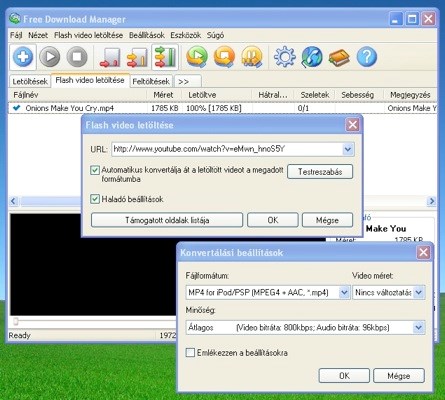The height and width of the screenshot is (400, 445).
Task: Open settings with the gear icon
Action: pyautogui.click(x=285, y=57)
